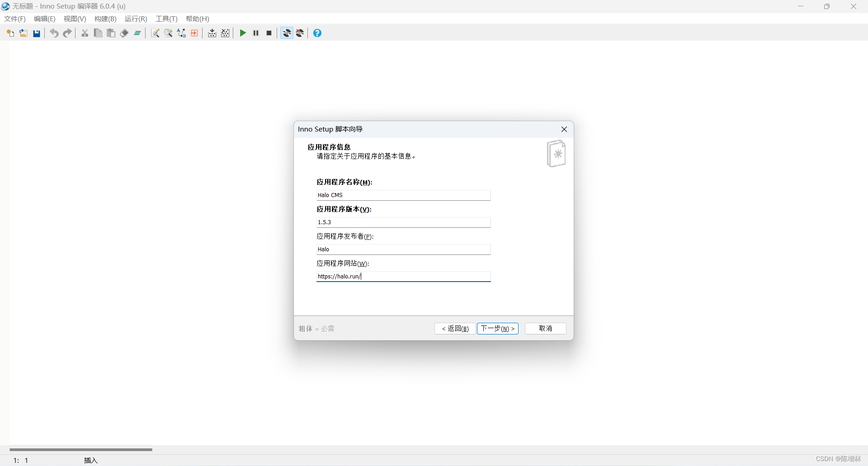Open the 编辑(E) menu

pyautogui.click(x=45, y=19)
